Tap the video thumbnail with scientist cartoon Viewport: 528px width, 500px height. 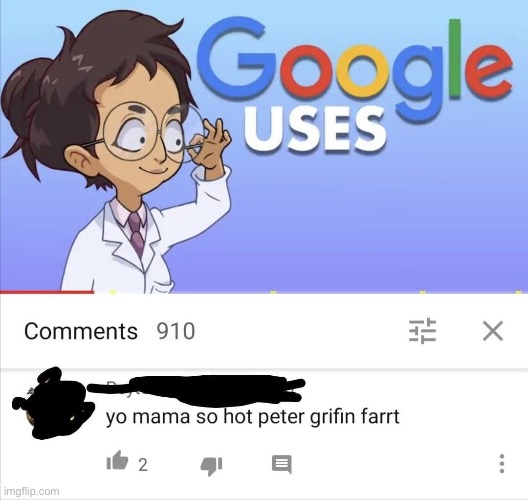tap(264, 146)
